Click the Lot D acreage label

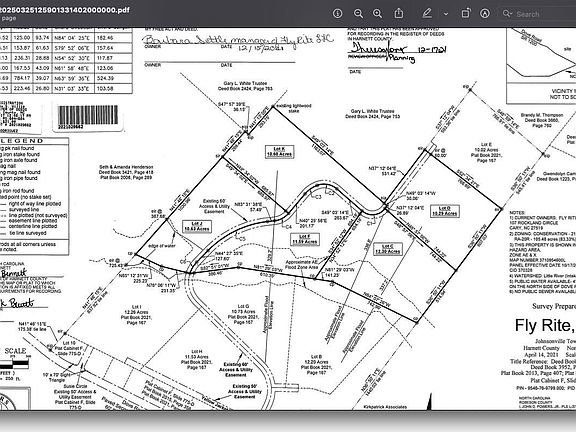(444, 211)
